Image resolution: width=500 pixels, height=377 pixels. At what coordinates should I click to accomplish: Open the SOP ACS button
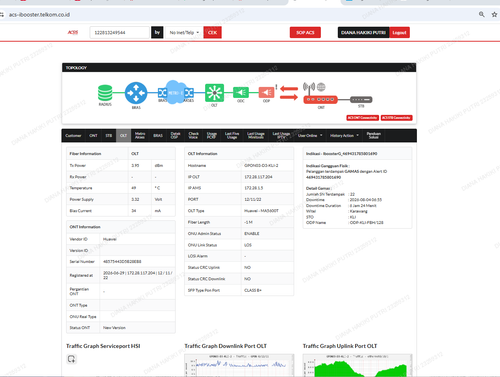click(x=305, y=32)
